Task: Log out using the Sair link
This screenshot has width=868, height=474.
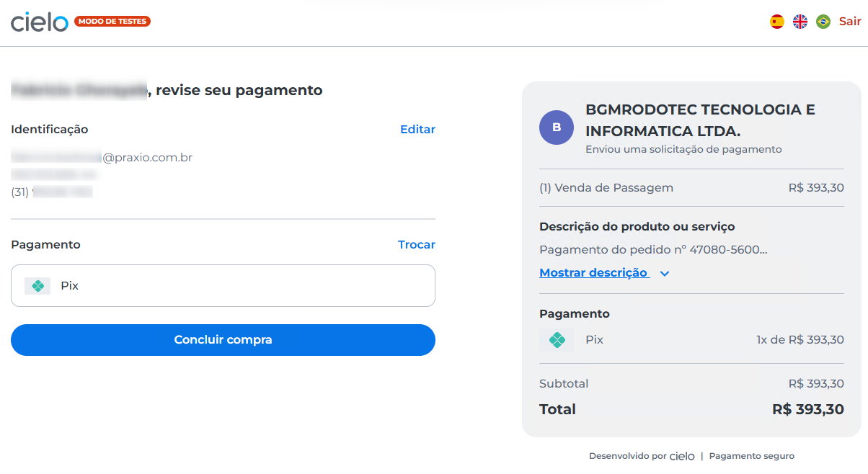Action: pyautogui.click(x=850, y=22)
